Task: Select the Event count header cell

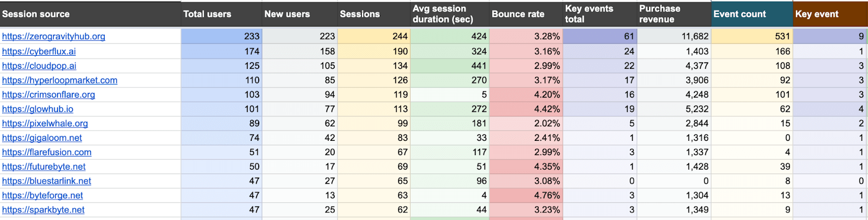Action: click(752, 14)
